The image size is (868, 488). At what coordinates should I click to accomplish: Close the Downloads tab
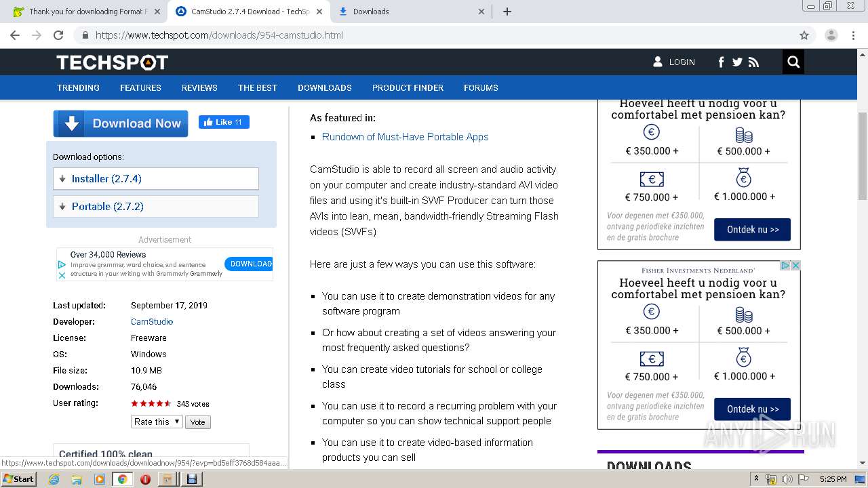click(481, 12)
